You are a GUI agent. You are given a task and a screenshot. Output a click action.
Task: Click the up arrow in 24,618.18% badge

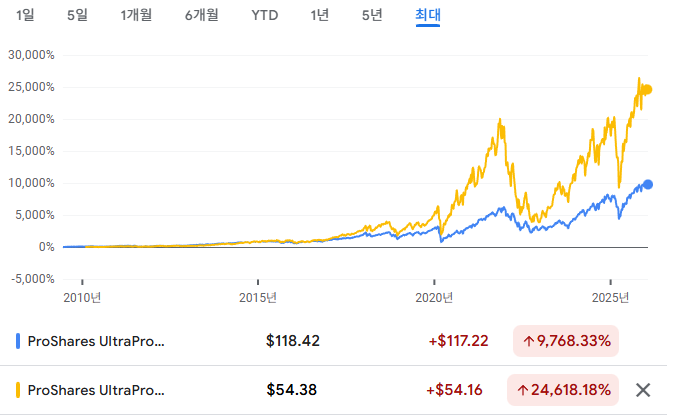pyautogui.click(x=522, y=390)
